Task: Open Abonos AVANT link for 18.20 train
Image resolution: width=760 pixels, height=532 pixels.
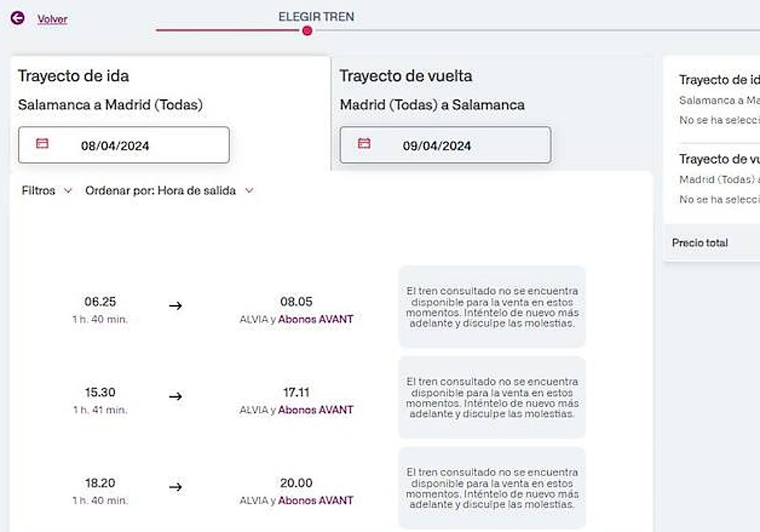Action: click(315, 500)
